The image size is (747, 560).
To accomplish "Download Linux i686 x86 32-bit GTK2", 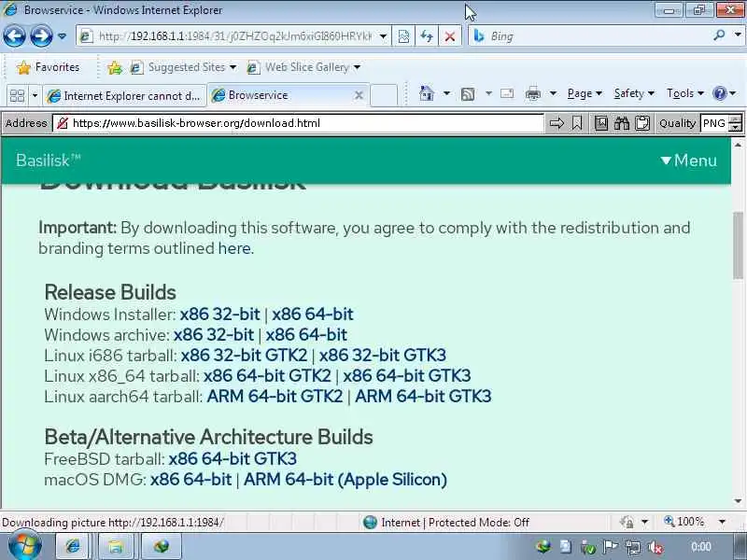I will pyautogui.click(x=244, y=356).
